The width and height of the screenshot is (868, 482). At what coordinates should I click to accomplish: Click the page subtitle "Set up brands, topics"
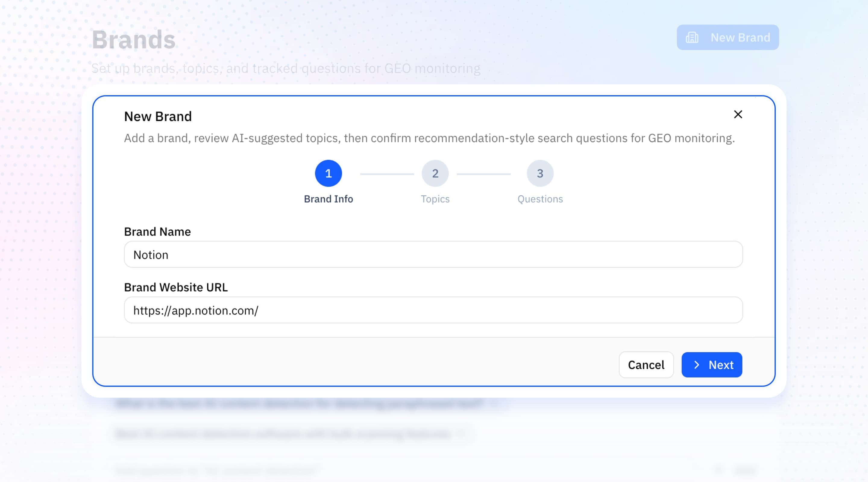286,68
